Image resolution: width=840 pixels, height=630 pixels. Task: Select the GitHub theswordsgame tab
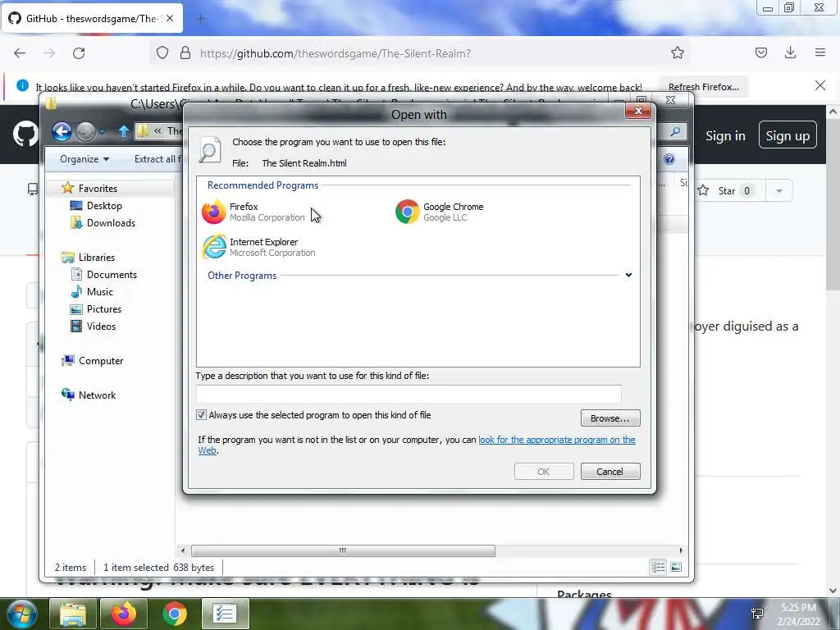pyautogui.click(x=92, y=19)
